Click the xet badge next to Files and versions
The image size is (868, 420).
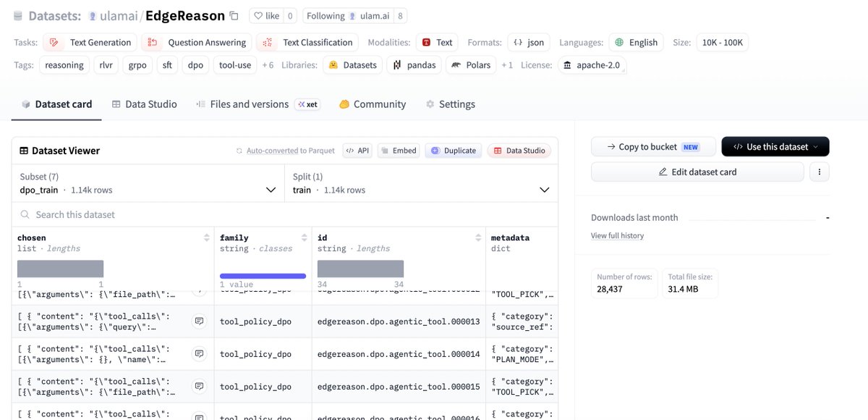308,104
